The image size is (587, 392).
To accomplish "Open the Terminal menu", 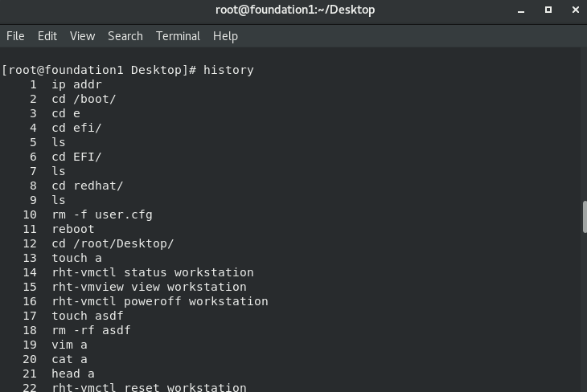I will tap(178, 36).
